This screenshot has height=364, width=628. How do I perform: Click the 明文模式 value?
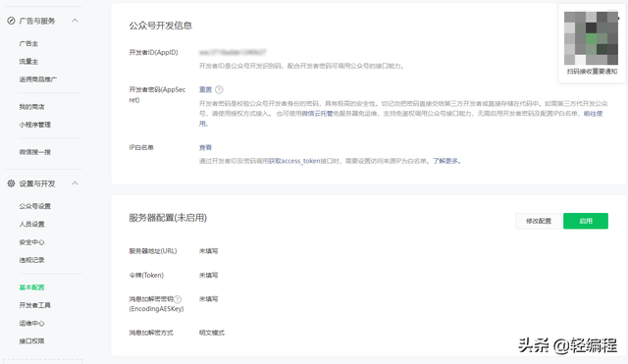click(212, 333)
